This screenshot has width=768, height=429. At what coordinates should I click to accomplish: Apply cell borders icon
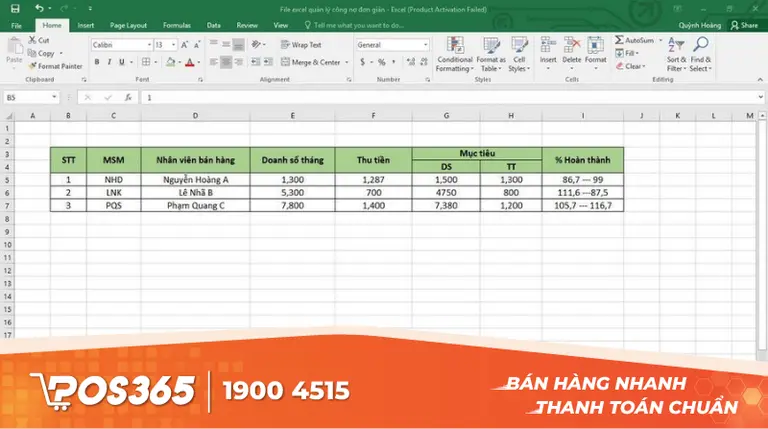coord(146,62)
